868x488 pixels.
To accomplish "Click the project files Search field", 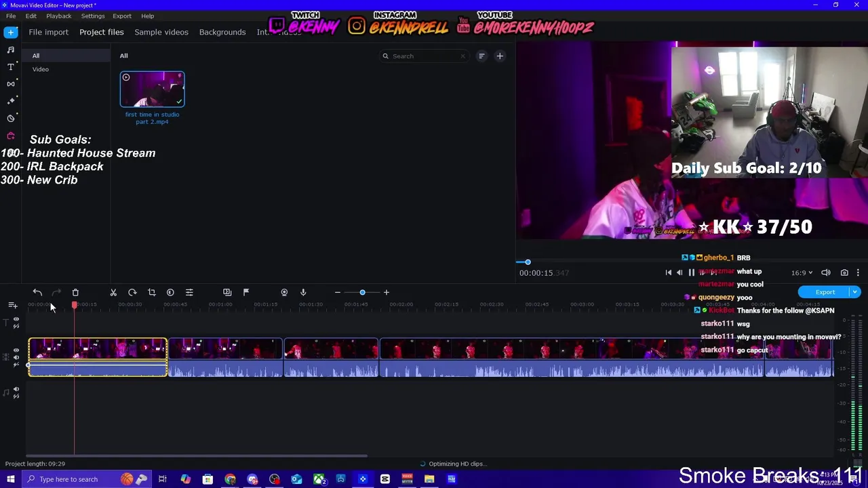I will click(424, 56).
